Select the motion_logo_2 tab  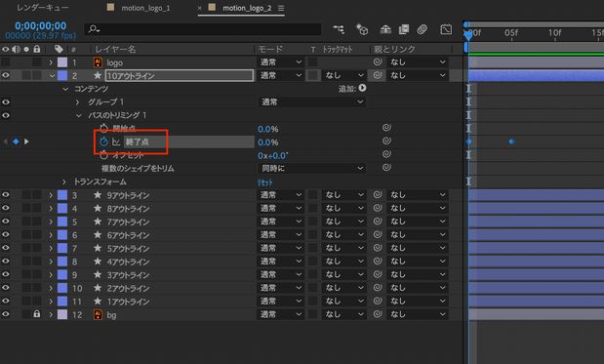click(x=247, y=8)
